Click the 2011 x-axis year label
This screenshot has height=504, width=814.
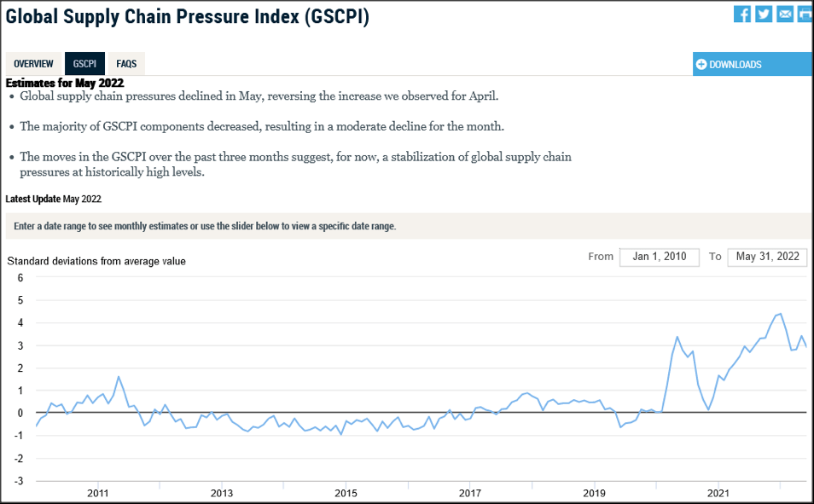[x=97, y=493]
